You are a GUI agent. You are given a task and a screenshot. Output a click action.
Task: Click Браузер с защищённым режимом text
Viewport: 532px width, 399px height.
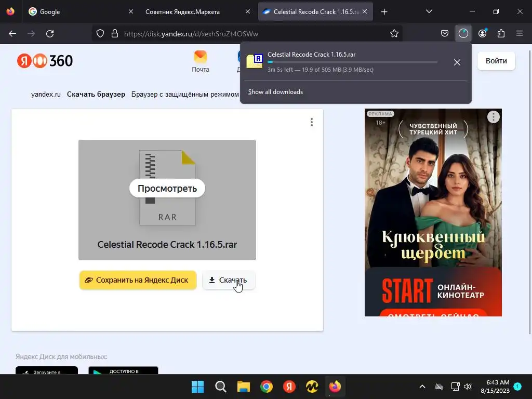click(x=185, y=95)
